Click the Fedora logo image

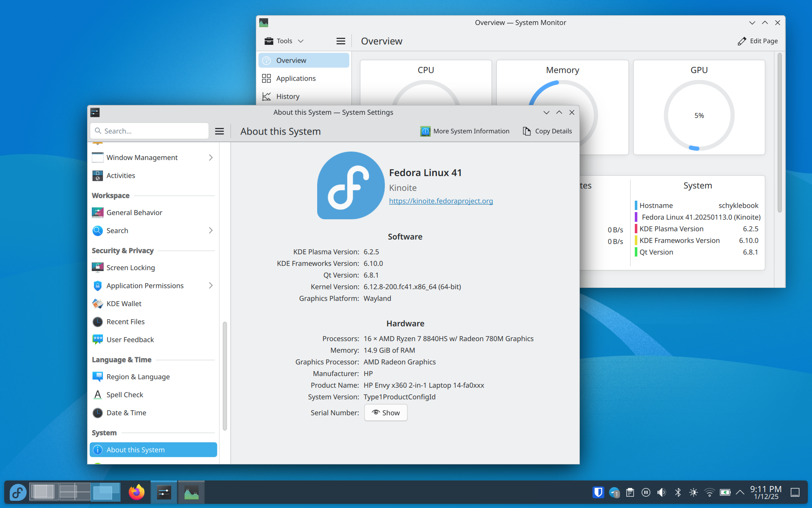351,185
